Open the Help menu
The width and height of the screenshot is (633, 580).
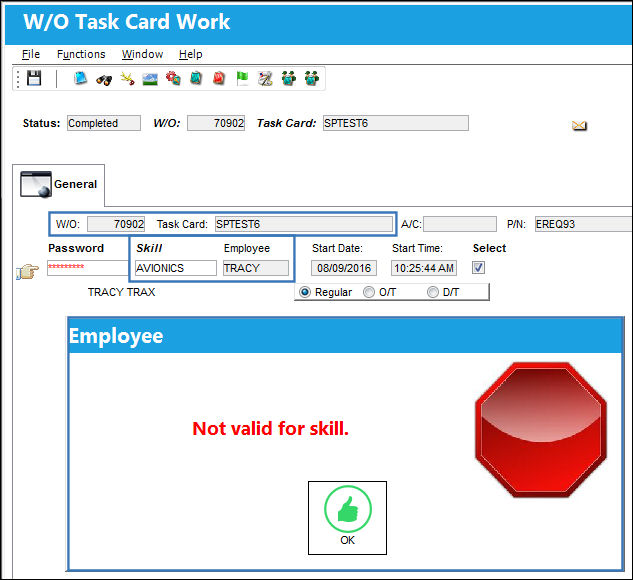[191, 54]
